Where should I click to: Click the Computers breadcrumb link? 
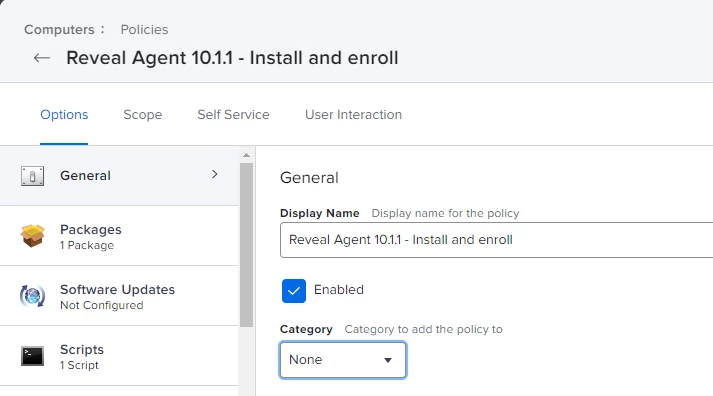[x=59, y=30]
